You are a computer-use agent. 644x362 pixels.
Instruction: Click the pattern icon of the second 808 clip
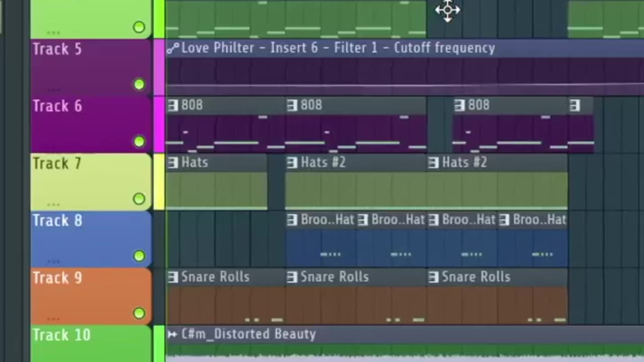(292, 105)
